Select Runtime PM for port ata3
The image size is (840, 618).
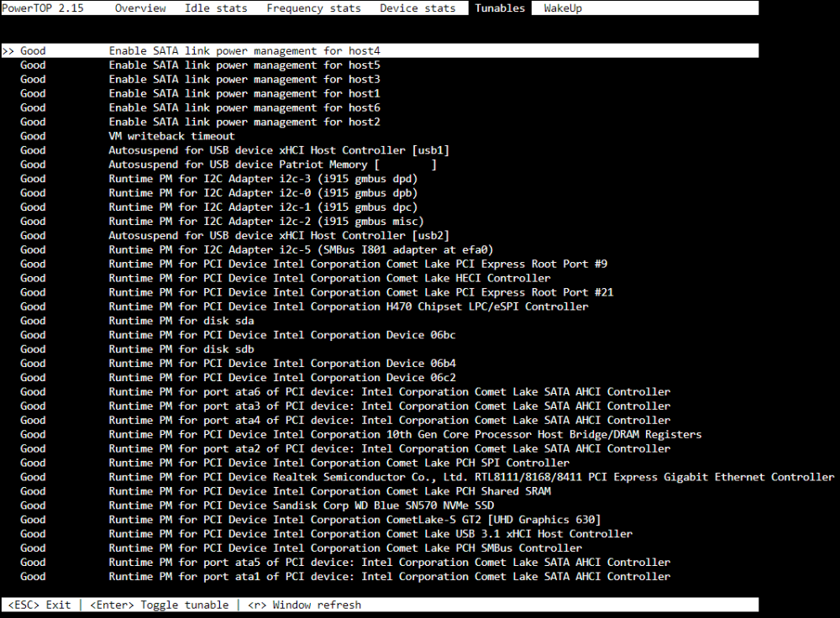[380, 406]
